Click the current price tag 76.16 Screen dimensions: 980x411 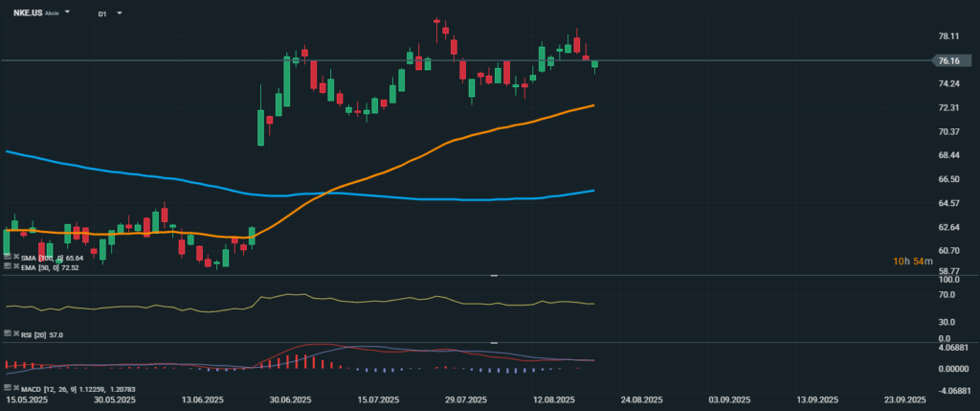tap(948, 60)
